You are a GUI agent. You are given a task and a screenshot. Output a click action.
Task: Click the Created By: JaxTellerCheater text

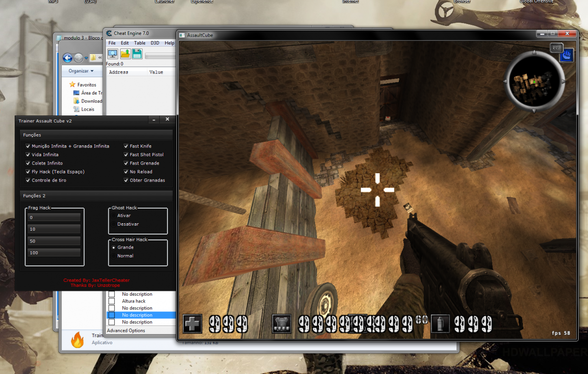97,280
